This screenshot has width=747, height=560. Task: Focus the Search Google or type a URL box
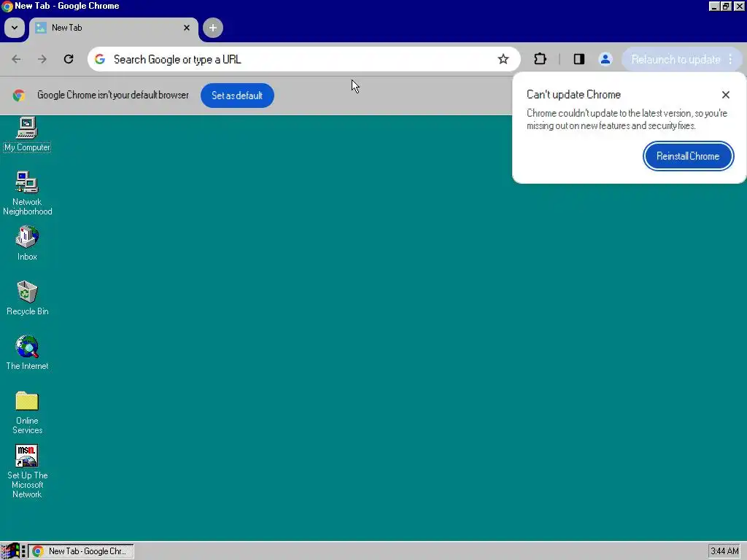(x=303, y=59)
